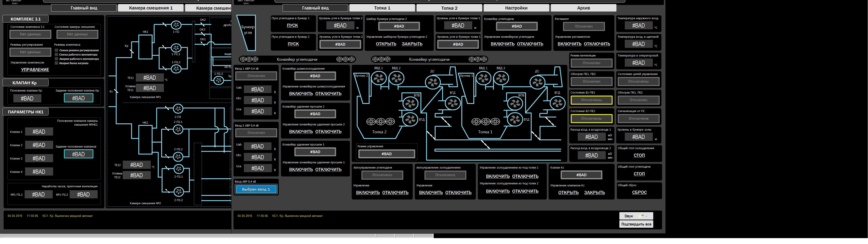Toggle the Смена рабочего вентилятора indicator
The height and width of the screenshot is (244, 868).
[x=57, y=55]
